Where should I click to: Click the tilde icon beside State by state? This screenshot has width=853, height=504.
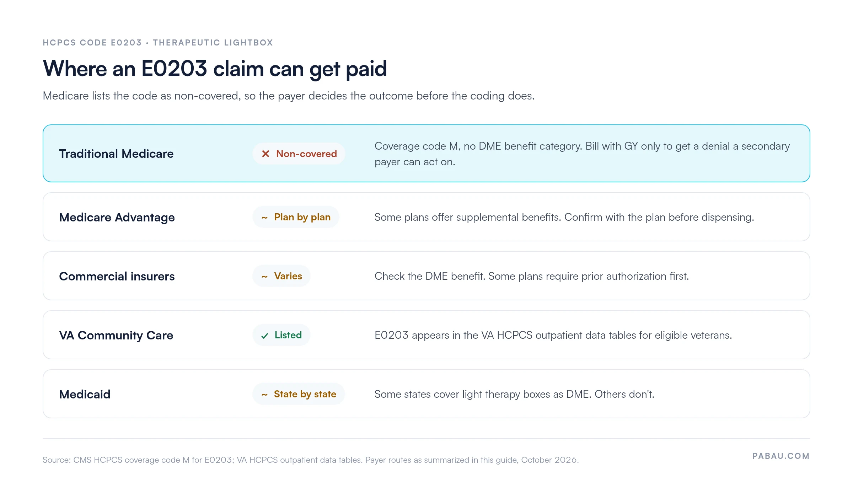click(x=264, y=395)
